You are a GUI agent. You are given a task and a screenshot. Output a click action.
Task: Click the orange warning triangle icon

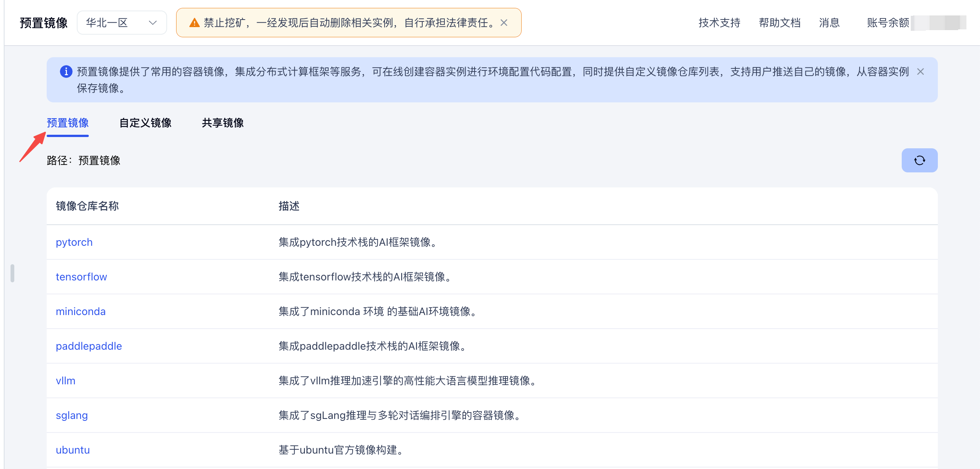point(195,23)
